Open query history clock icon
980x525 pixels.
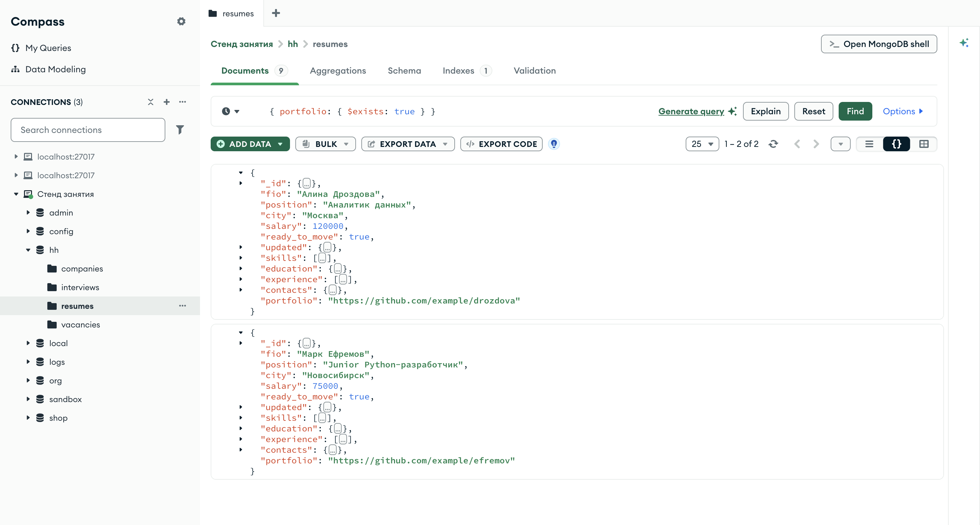click(226, 111)
